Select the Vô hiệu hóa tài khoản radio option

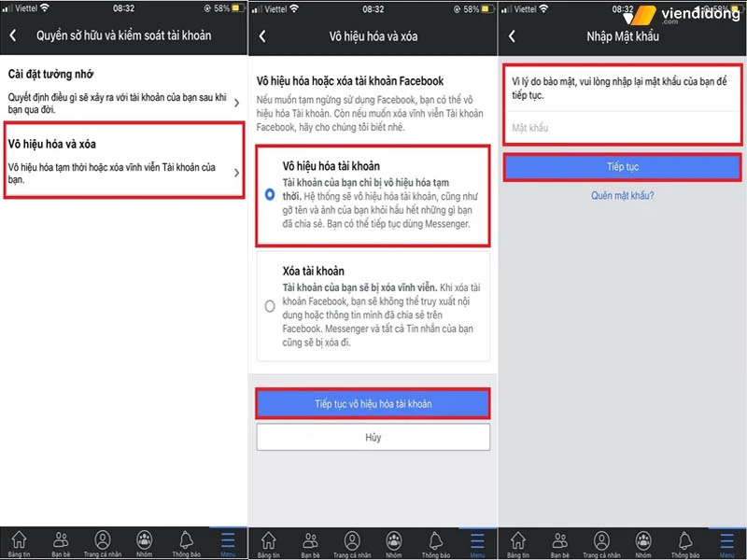click(x=270, y=194)
